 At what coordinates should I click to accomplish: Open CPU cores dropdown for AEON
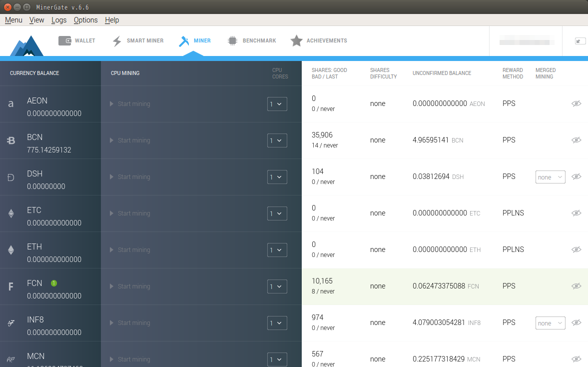pyautogui.click(x=277, y=104)
